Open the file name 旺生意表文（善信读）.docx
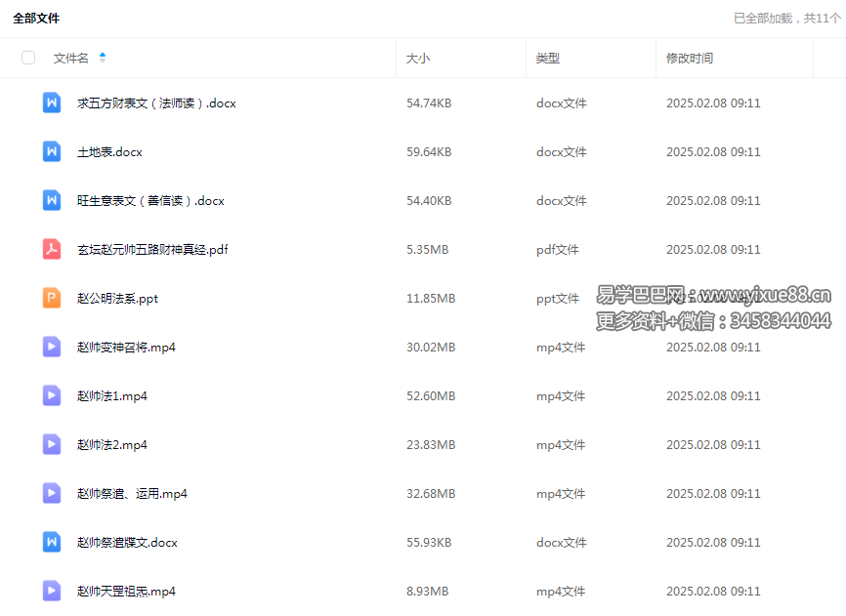The image size is (846, 616). 150,200
